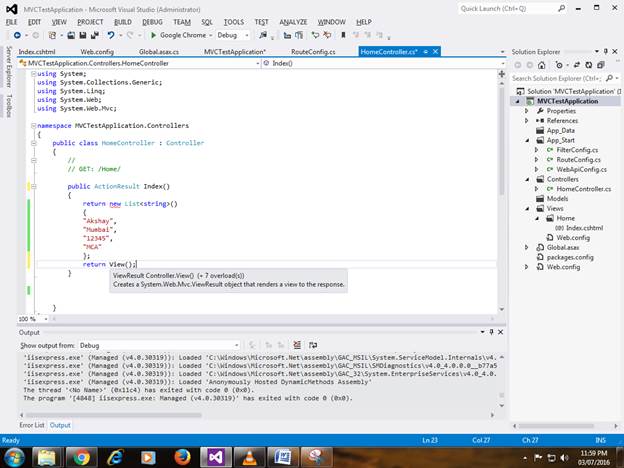Click the pin icon on the HomeController.cs tab

(426, 52)
